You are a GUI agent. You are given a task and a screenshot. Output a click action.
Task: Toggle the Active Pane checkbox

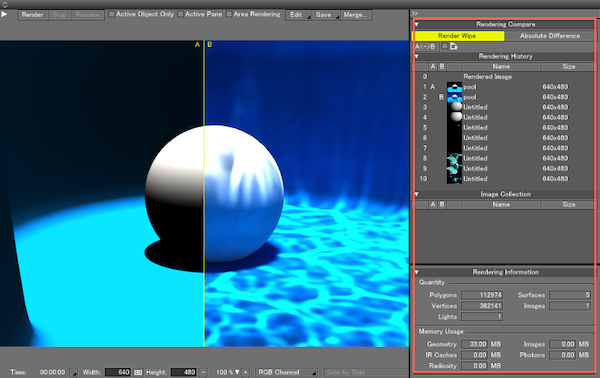[181, 14]
